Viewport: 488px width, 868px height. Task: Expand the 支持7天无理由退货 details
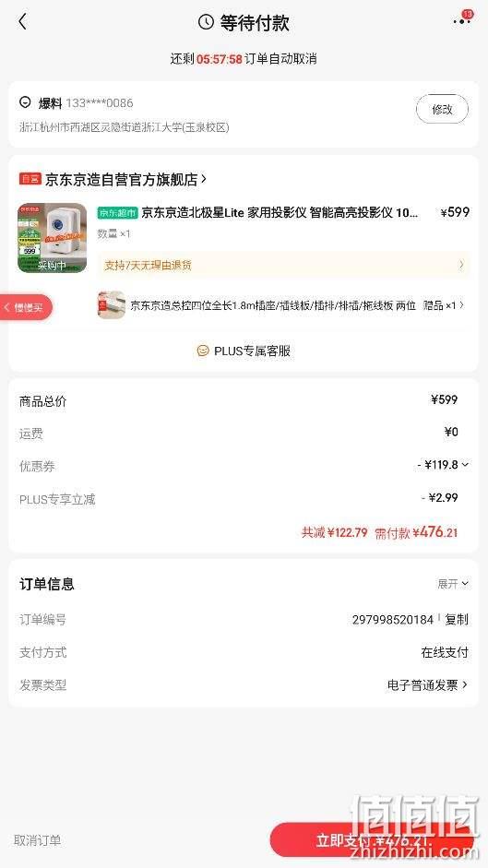pyautogui.click(x=283, y=265)
